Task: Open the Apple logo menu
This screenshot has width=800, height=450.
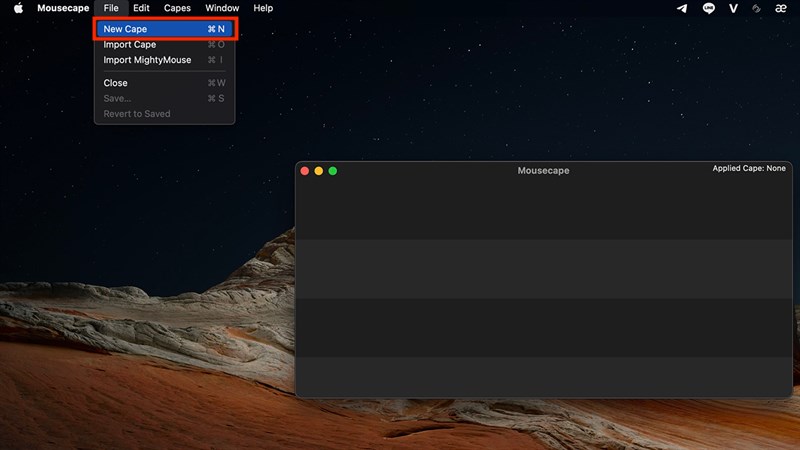Action: click(18, 8)
